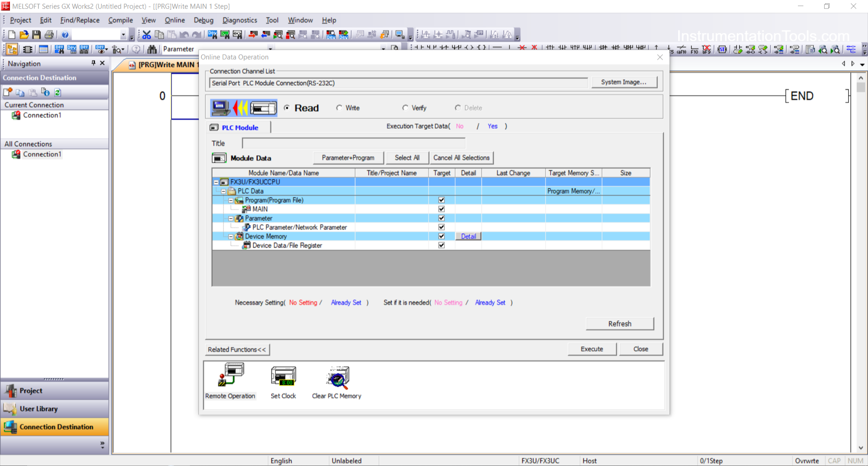
Task: Toggle the Navigation window toolbar icon
Action: [x=12, y=49]
